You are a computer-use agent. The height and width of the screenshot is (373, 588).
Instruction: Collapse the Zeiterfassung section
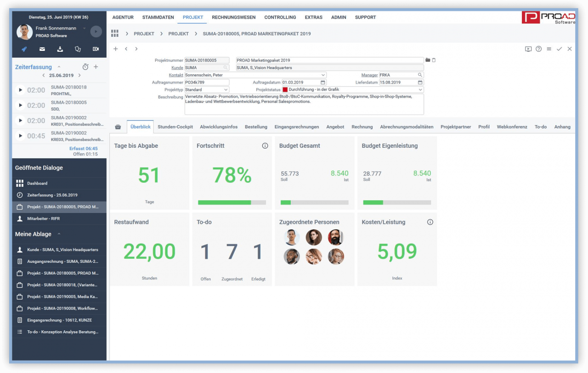click(59, 67)
